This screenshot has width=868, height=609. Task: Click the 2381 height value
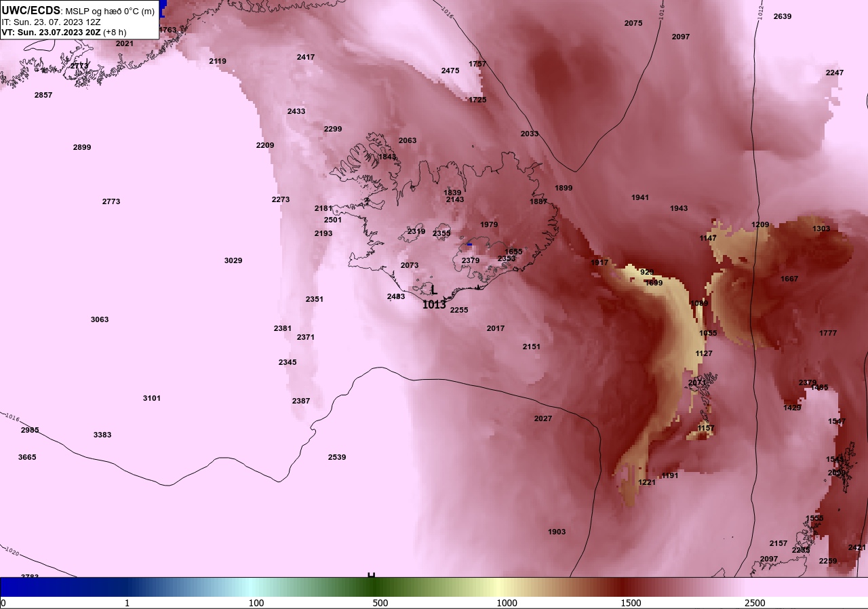(x=283, y=328)
